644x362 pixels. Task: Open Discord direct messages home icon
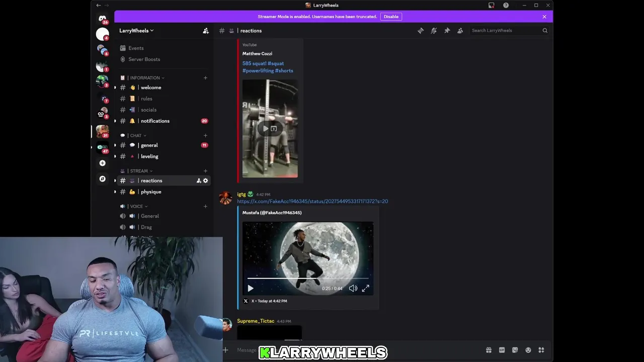click(102, 19)
